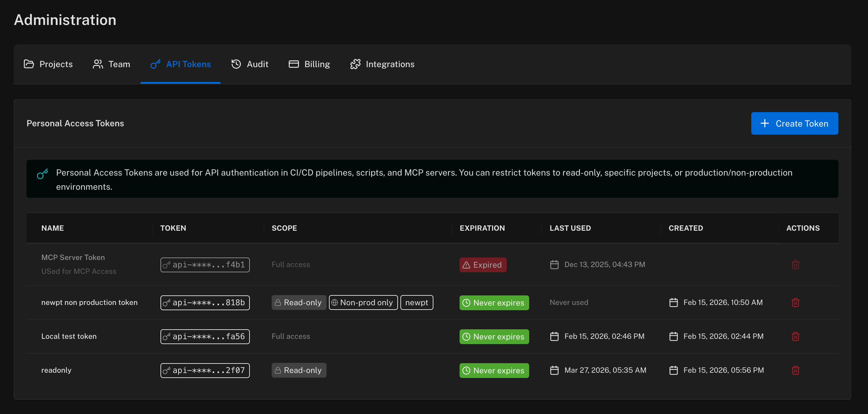Viewport: 868px width, 414px height.
Task: Click the CREATED column header
Action: (686, 228)
